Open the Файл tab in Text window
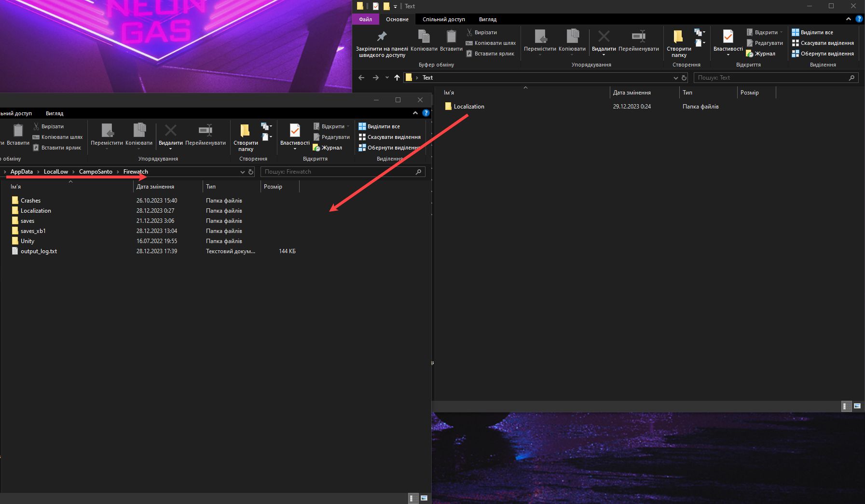 click(366, 19)
